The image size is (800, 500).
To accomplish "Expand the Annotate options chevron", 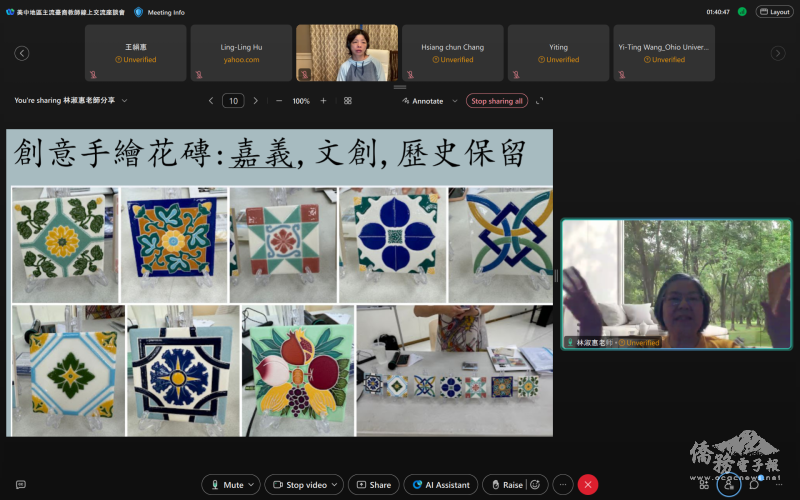I will click(455, 101).
